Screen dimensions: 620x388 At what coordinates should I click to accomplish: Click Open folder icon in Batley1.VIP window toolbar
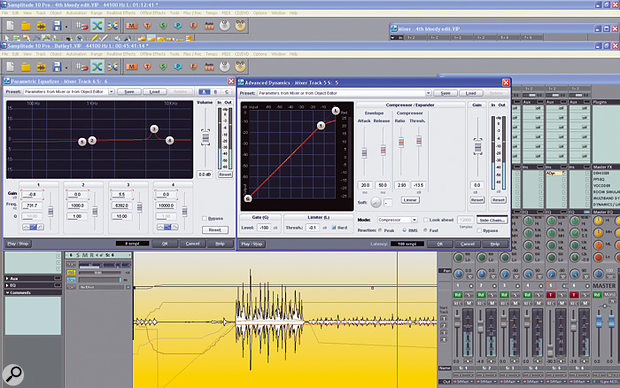pyautogui.click(x=26, y=66)
